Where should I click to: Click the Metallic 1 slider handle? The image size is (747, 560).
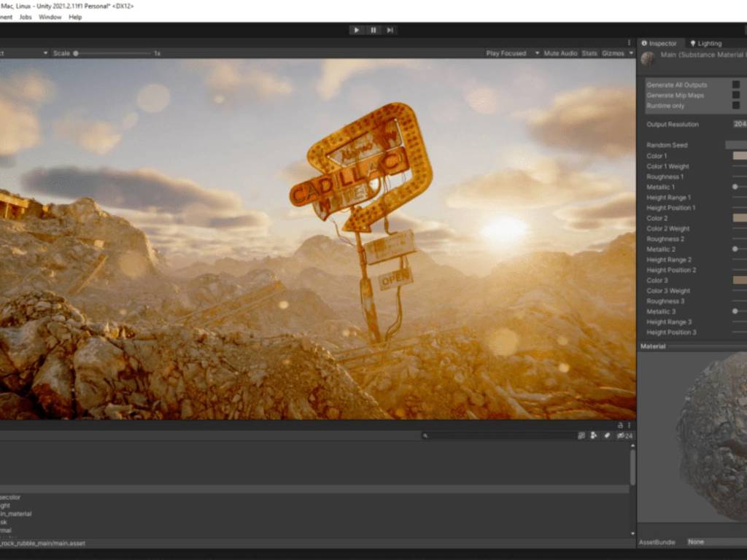coord(735,187)
